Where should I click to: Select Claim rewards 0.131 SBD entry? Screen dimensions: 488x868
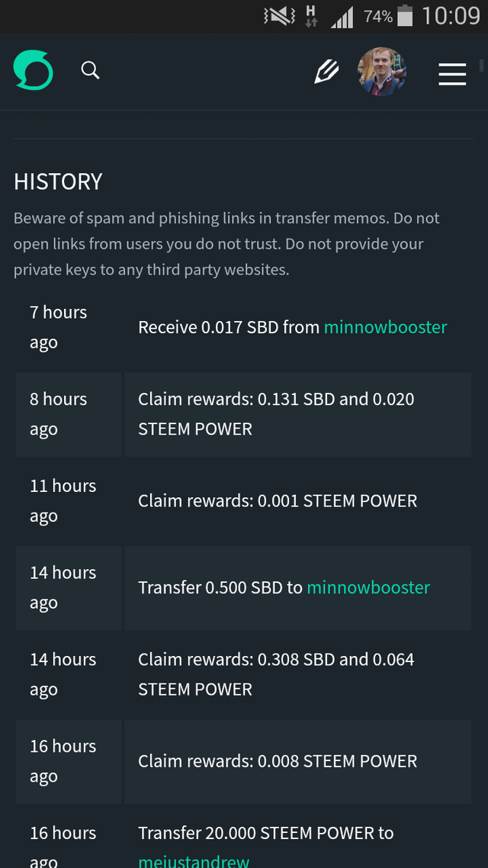pos(276,414)
